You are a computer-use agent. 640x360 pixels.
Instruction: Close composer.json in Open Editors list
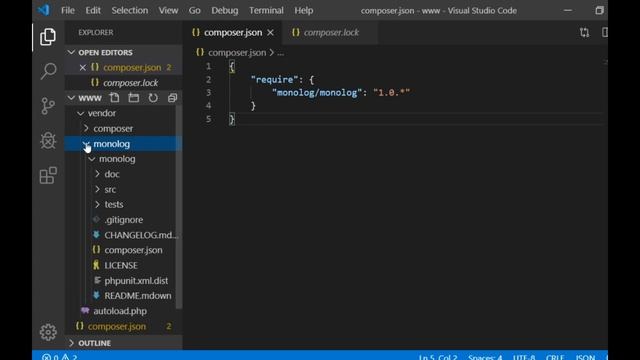[x=82, y=67]
